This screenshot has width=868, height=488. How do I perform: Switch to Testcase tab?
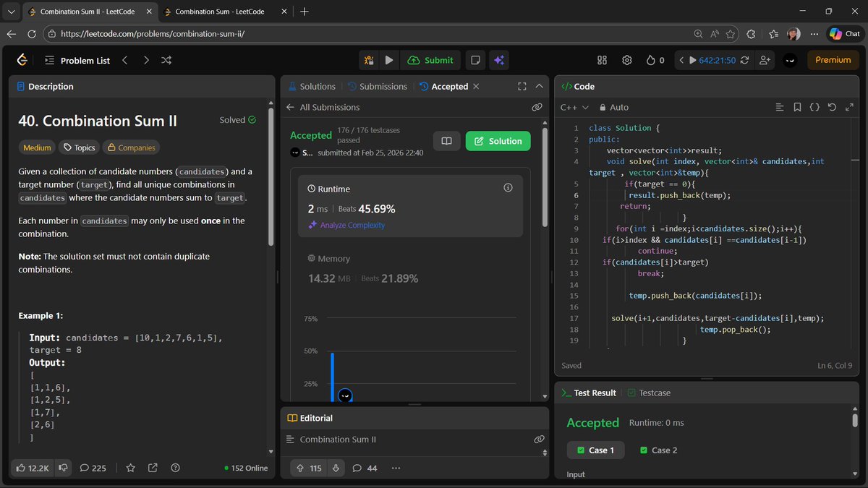(649, 393)
